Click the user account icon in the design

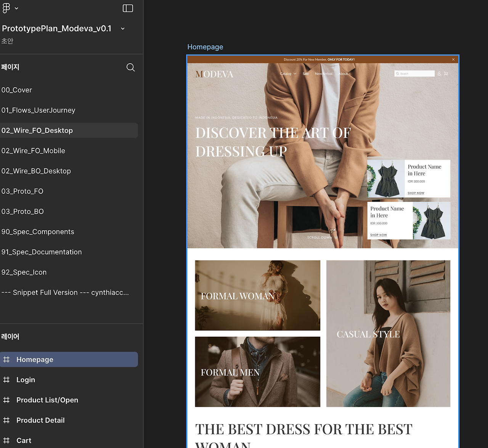(439, 74)
